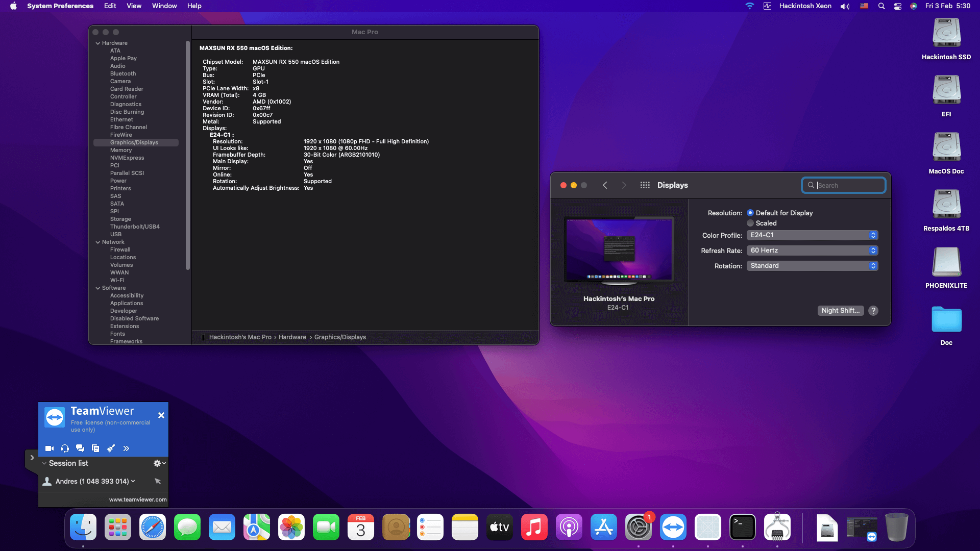
Task: Collapse TeamViewer side panel arrow tab
Action: (32, 458)
